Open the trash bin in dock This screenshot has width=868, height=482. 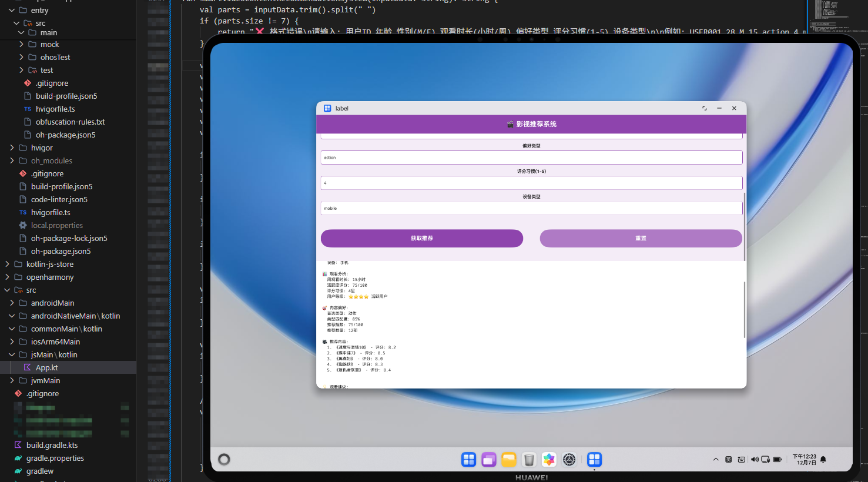point(529,460)
